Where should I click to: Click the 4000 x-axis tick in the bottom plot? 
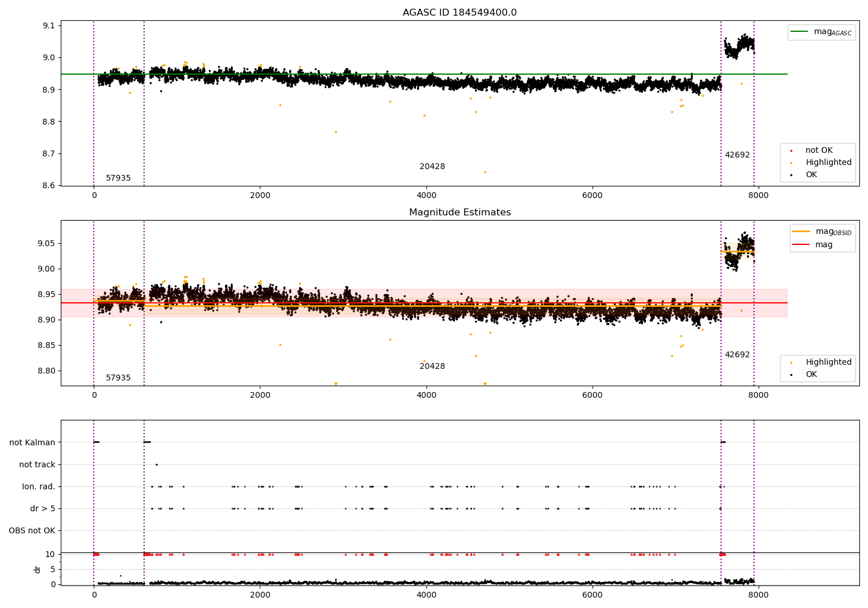[426, 595]
